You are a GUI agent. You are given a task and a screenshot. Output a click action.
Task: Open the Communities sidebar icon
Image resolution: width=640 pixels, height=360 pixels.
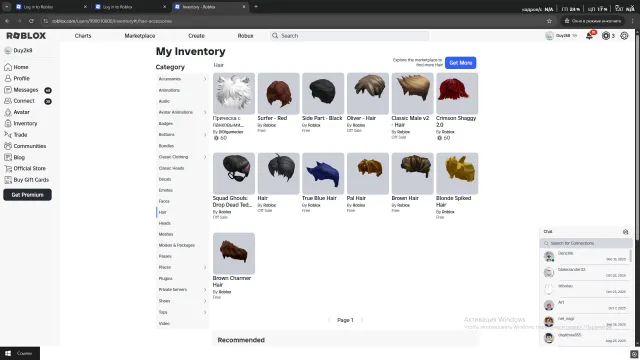(x=8, y=146)
